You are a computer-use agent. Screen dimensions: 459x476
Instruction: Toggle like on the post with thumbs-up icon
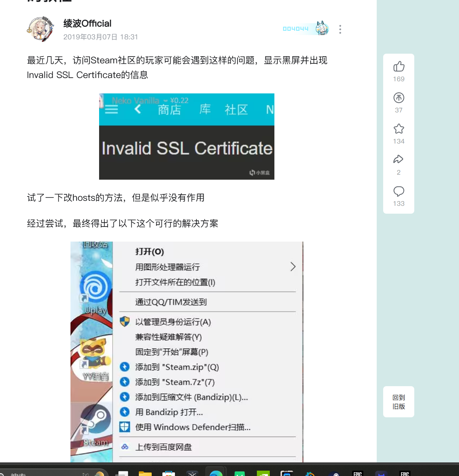coord(399,67)
